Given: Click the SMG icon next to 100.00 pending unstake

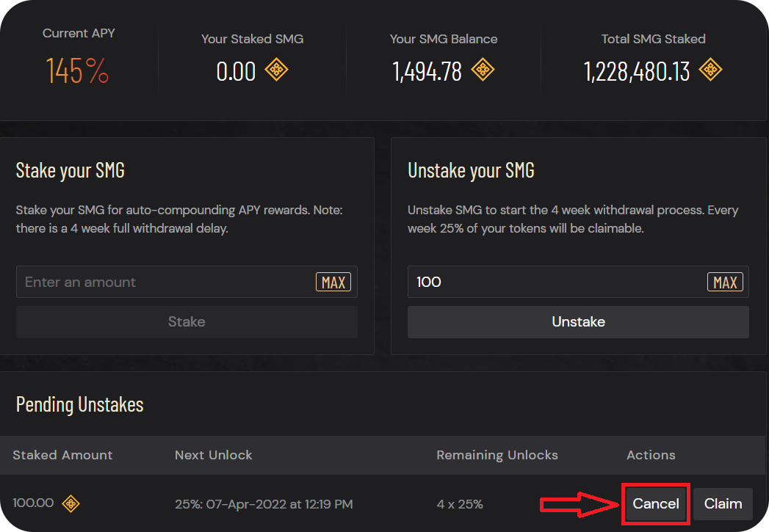Looking at the screenshot, I should point(71,503).
